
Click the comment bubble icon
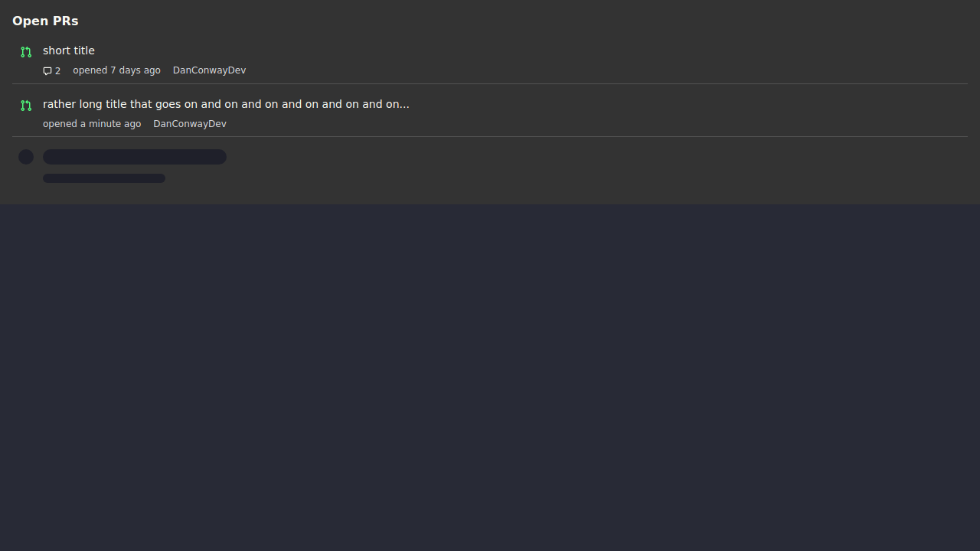coord(47,71)
